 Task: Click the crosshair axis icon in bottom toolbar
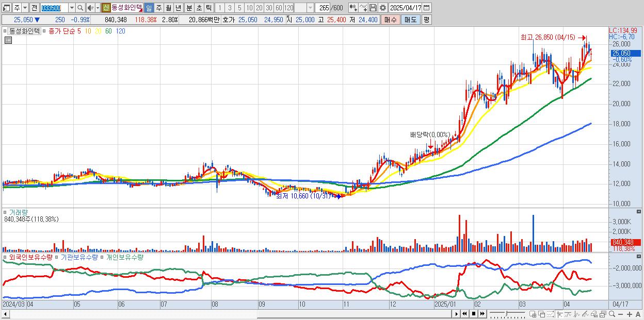[560, 314]
